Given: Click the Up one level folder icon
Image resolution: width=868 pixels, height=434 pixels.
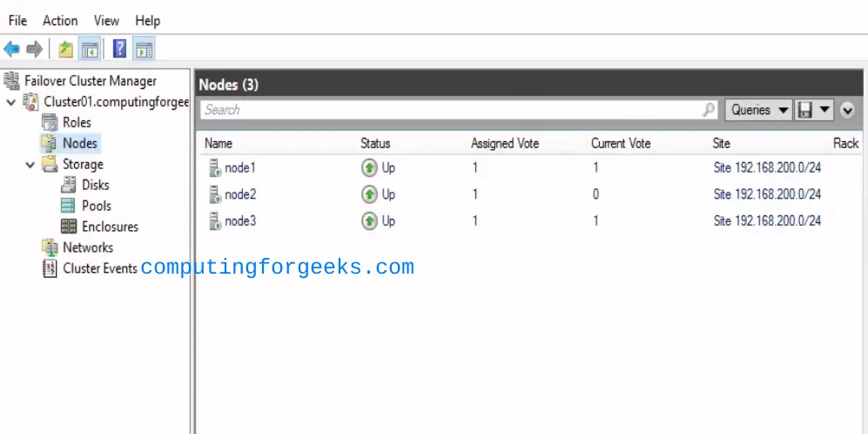Looking at the screenshot, I should [66, 49].
